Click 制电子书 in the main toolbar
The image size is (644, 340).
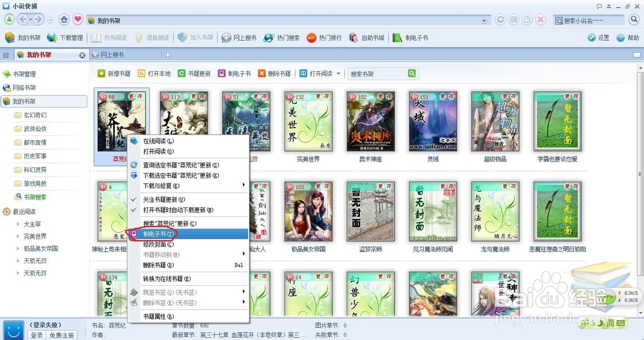[x=410, y=38]
